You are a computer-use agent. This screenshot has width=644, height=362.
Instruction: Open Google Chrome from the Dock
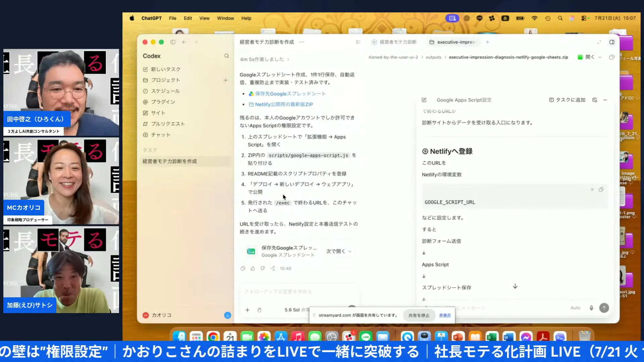(213, 337)
